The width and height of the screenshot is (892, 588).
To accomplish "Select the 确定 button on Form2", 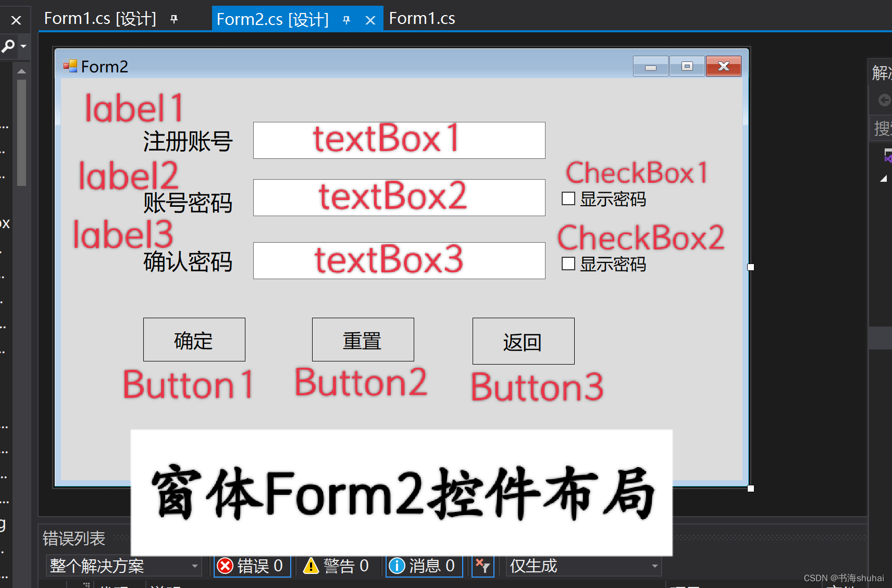I will (194, 340).
